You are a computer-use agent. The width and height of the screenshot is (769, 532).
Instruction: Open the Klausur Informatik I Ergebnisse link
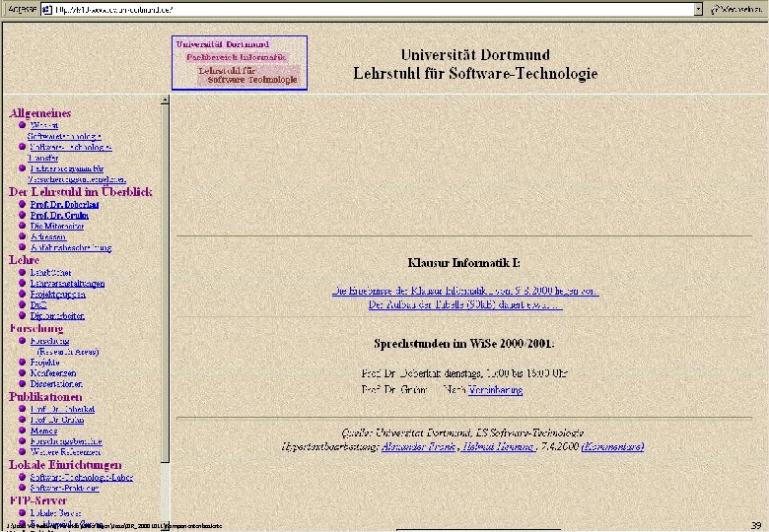465,291
